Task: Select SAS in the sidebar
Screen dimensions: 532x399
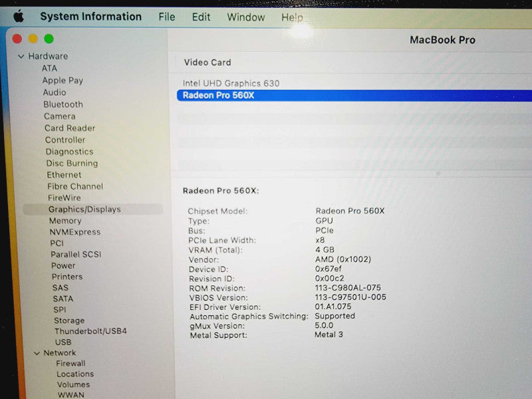Action: pyautogui.click(x=61, y=288)
